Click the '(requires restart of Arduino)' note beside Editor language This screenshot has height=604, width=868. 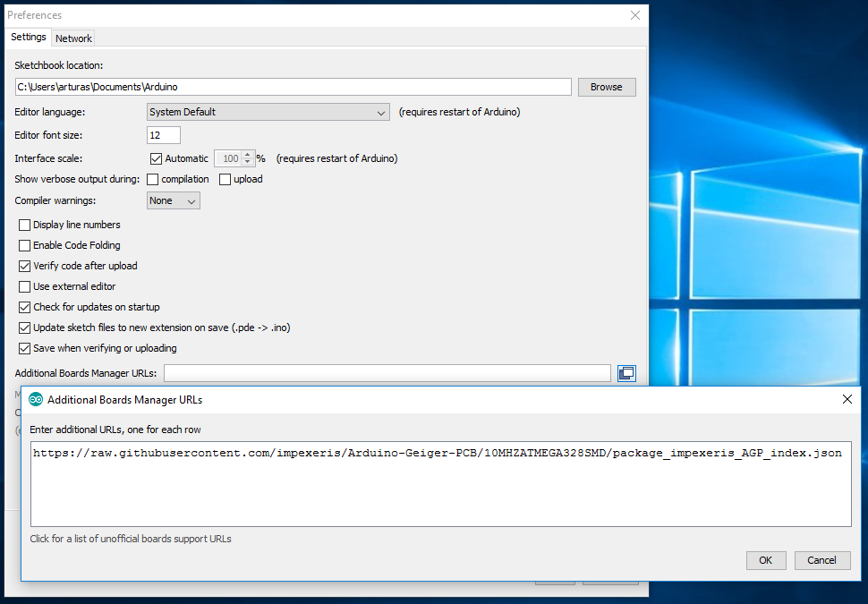point(459,112)
